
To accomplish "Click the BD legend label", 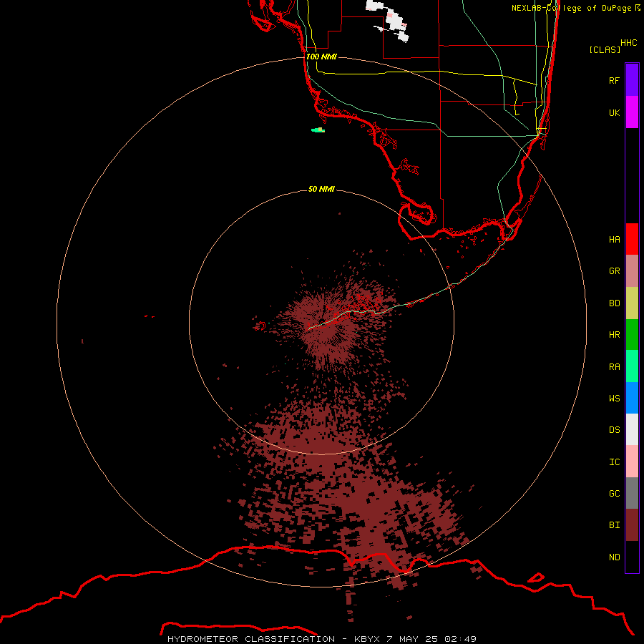I will (614, 303).
